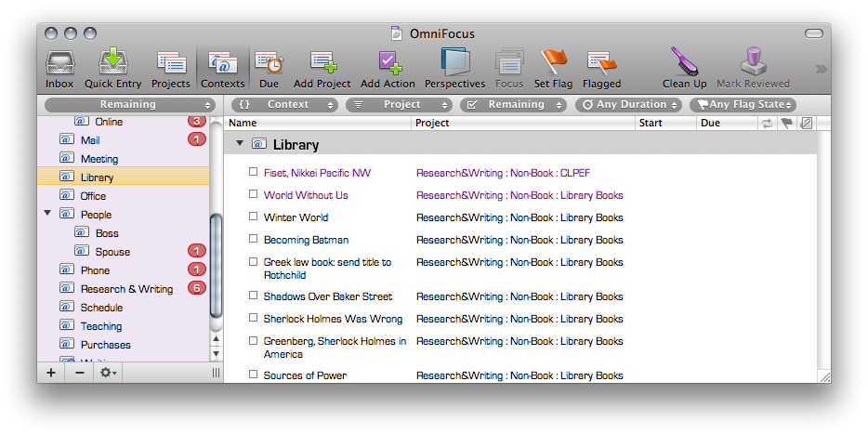Open Quick Entry with its green-arrow icon
Viewport: 868px width, 434px height.
pyautogui.click(x=113, y=62)
